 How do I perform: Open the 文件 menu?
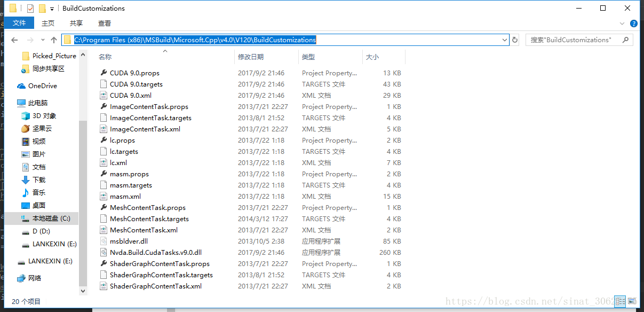click(19, 23)
